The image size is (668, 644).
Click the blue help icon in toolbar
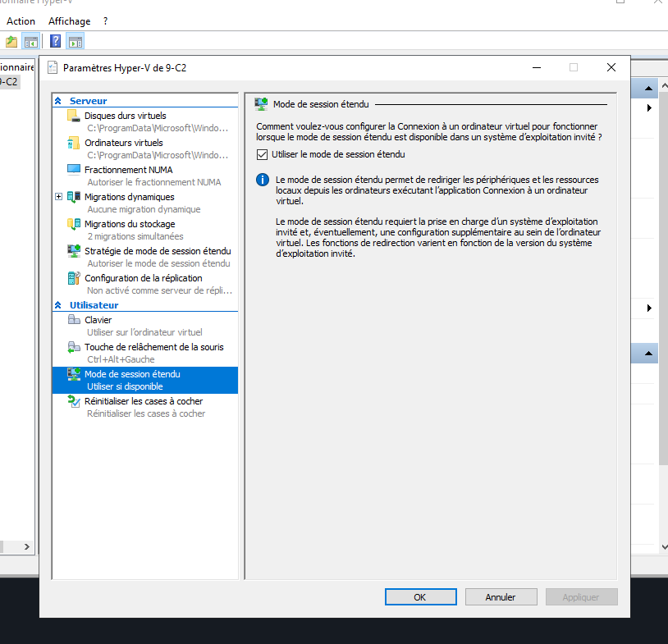(56, 41)
